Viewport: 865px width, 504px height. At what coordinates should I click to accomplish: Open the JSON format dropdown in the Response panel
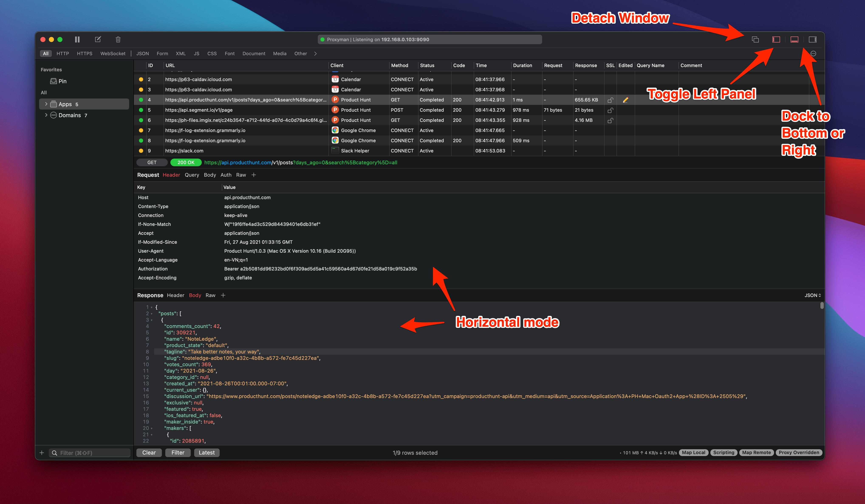(x=812, y=295)
